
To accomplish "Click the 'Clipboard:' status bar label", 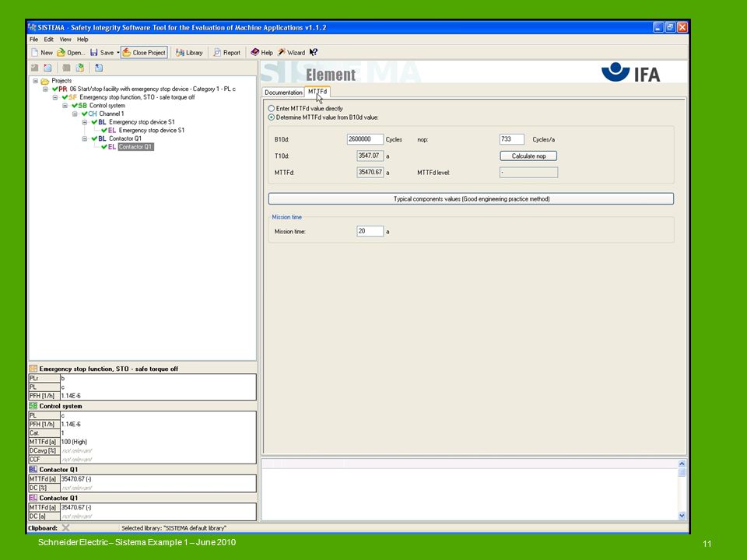I will pos(43,528).
